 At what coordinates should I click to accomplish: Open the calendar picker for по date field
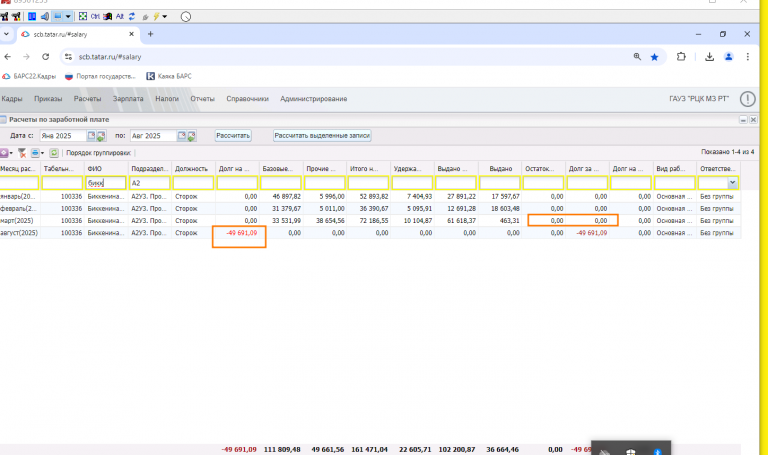point(182,136)
